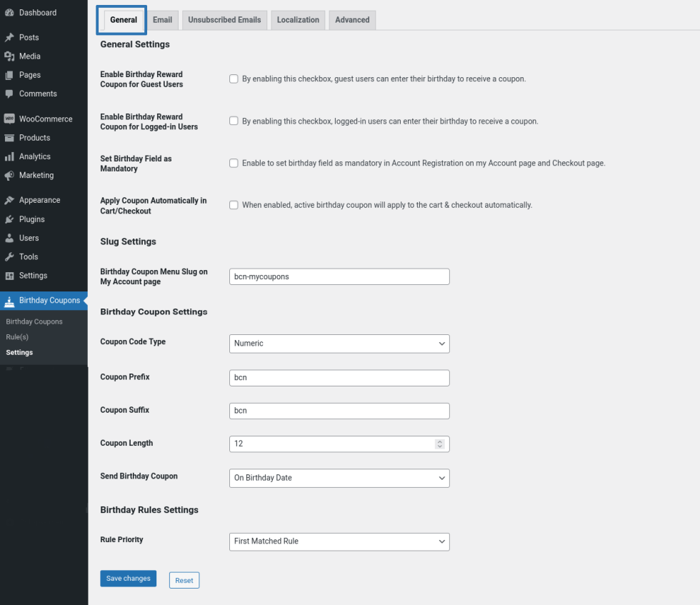Click the Posts pushpin icon

pos(9,37)
